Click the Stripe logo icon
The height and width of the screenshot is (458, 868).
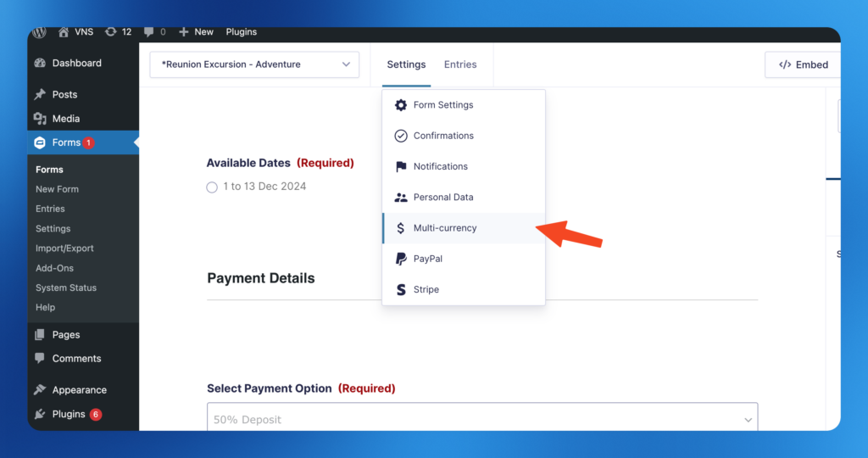401,289
